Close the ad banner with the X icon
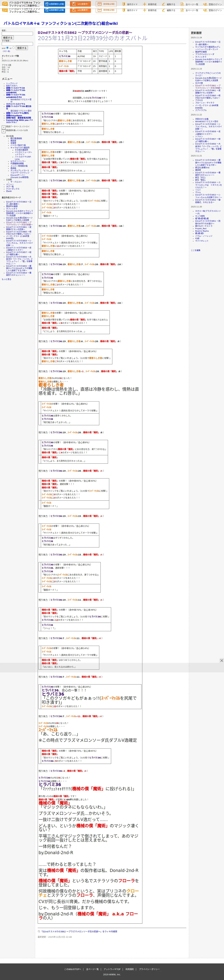224x980 pixels. [x=221, y=660]
